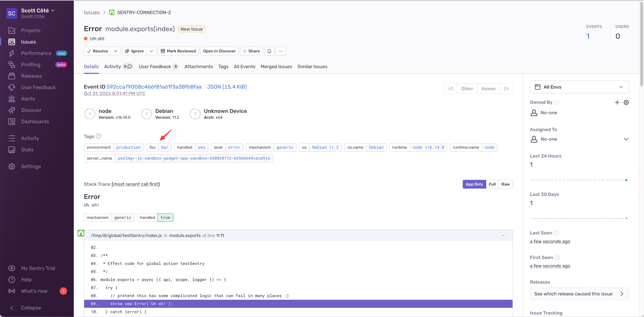
Task: Open the All Envs environment dropdown
Action: point(579,87)
